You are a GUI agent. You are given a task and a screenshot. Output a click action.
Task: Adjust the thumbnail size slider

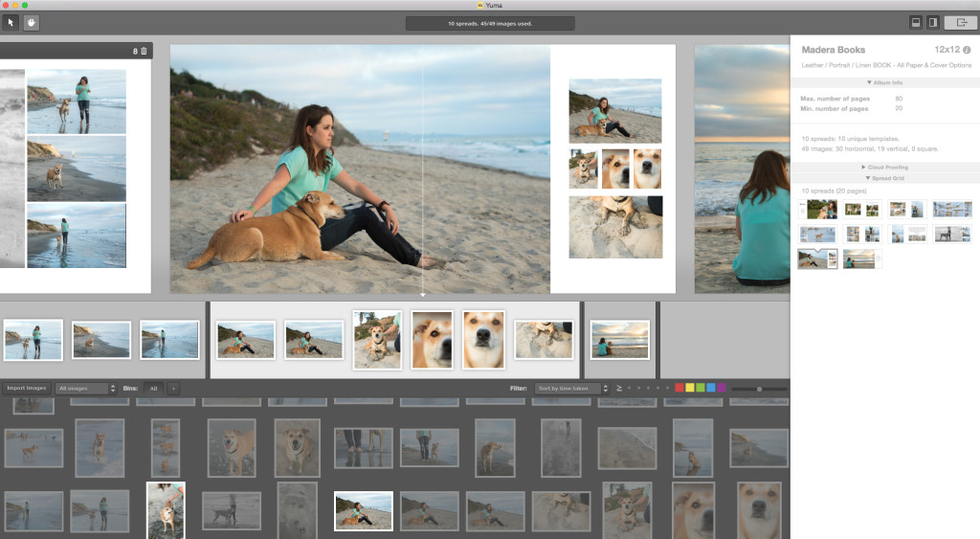(759, 389)
